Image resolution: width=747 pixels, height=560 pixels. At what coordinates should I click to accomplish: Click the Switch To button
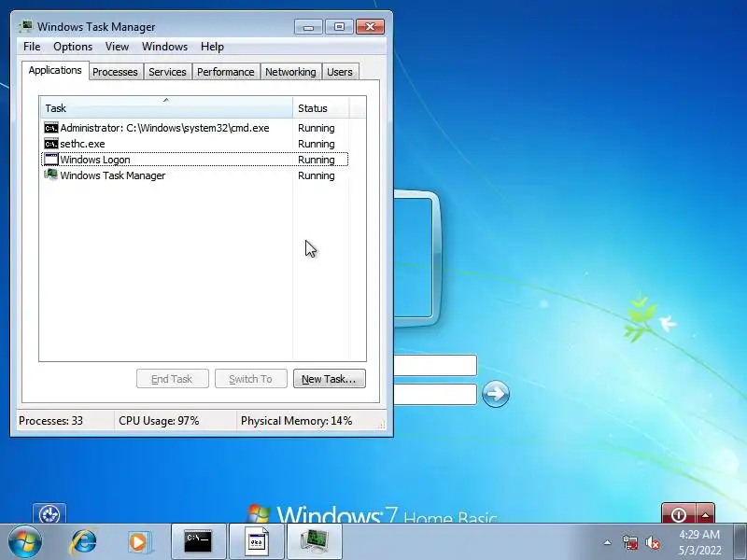coord(250,379)
